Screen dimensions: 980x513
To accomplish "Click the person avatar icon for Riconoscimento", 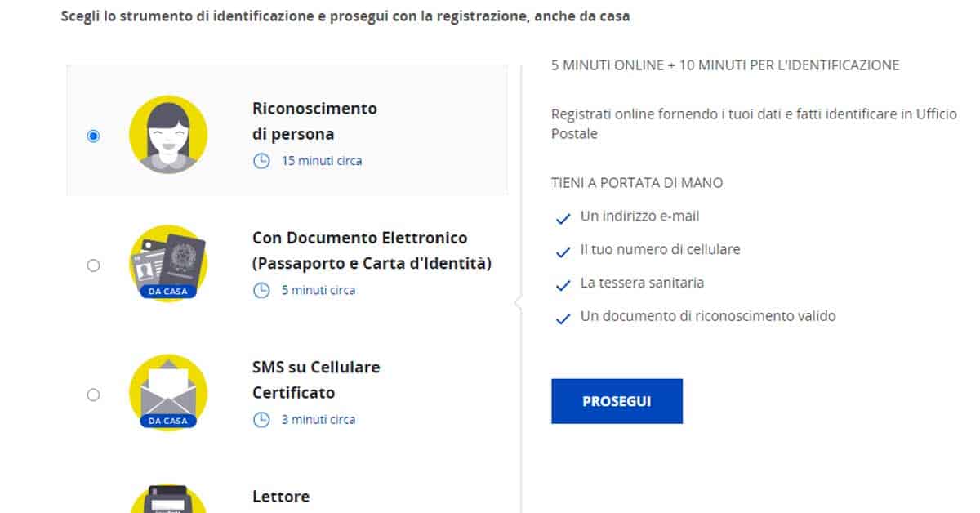I will click(168, 132).
